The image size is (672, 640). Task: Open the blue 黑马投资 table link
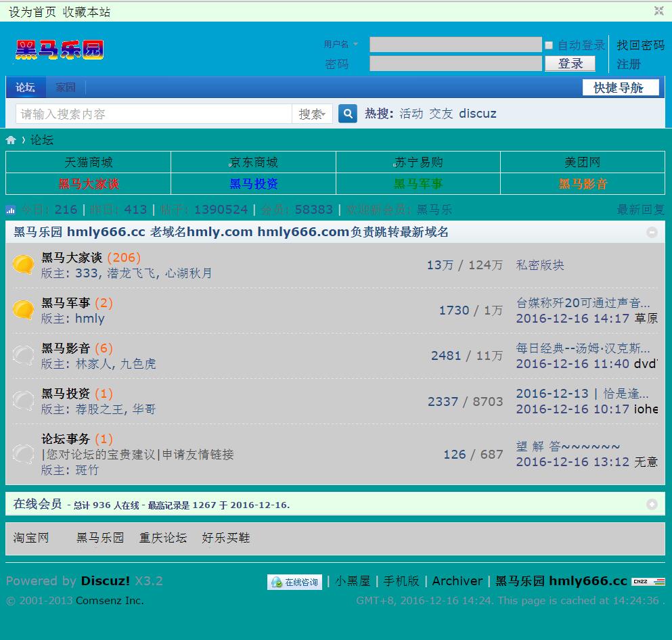(253, 184)
